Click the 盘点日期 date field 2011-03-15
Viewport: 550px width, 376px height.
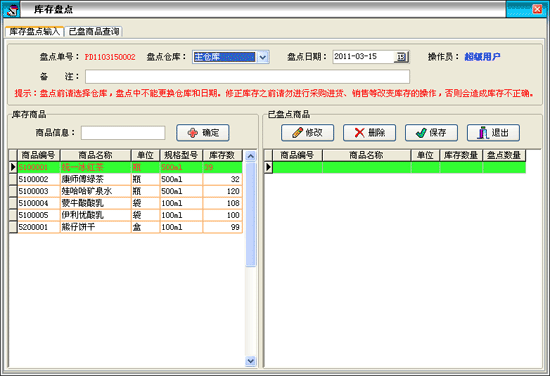click(363, 57)
